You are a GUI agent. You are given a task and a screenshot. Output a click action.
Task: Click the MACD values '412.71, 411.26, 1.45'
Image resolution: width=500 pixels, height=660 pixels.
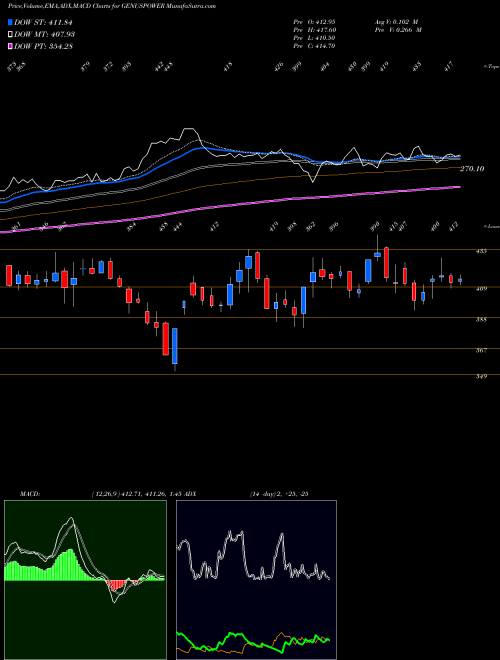(x=152, y=493)
